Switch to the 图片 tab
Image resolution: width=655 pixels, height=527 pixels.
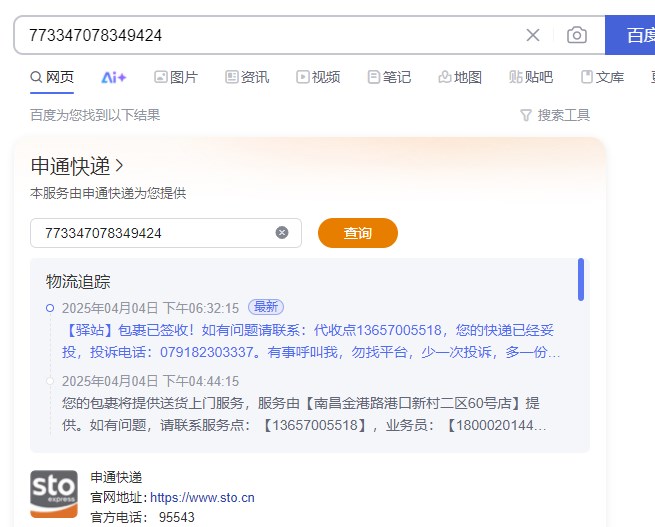pyautogui.click(x=176, y=77)
